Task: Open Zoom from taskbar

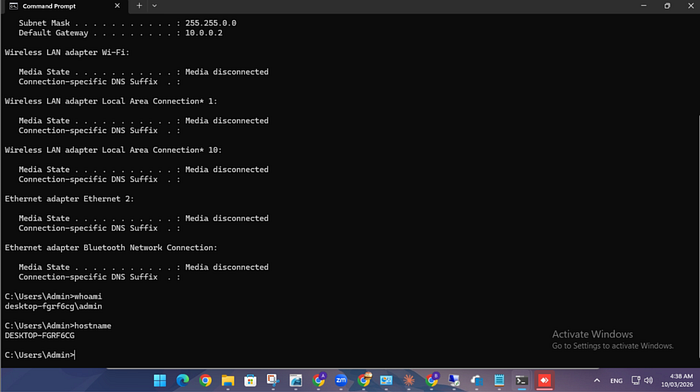Action: pyautogui.click(x=341, y=380)
